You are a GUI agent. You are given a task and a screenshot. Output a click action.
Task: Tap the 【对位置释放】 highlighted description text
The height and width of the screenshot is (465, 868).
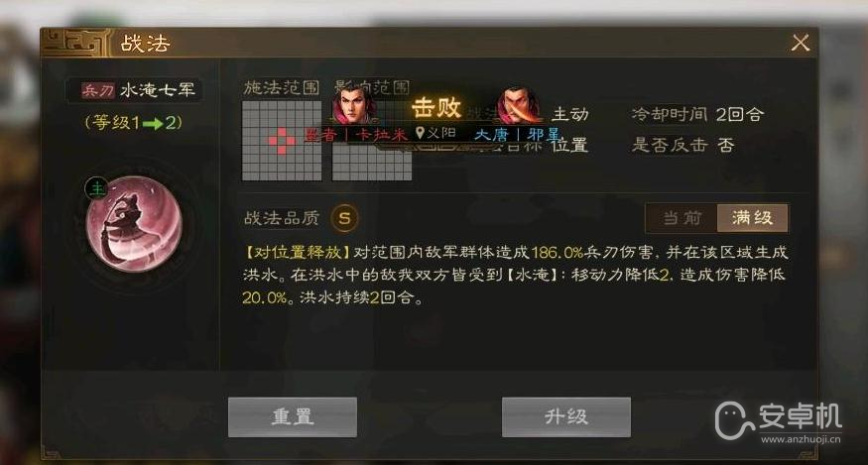297,253
